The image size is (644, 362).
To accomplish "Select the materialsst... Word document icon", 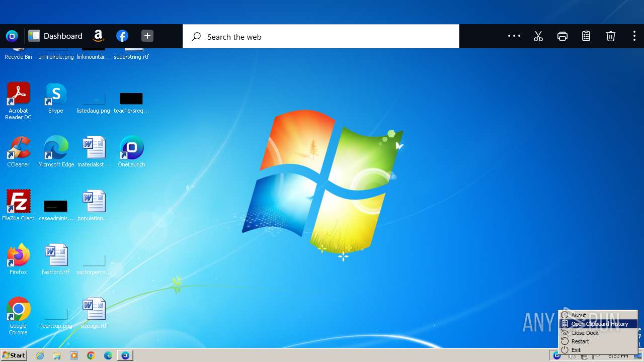I will 94,151.
